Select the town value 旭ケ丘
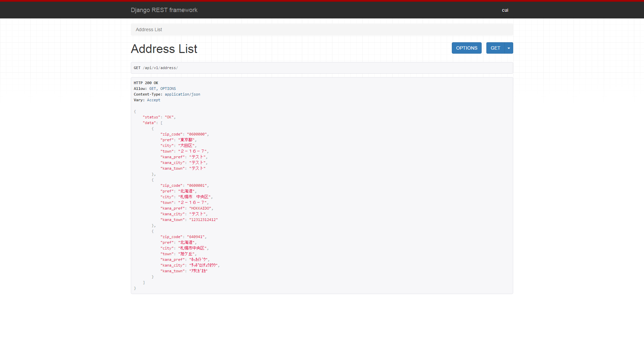644x340 pixels. click(186, 254)
